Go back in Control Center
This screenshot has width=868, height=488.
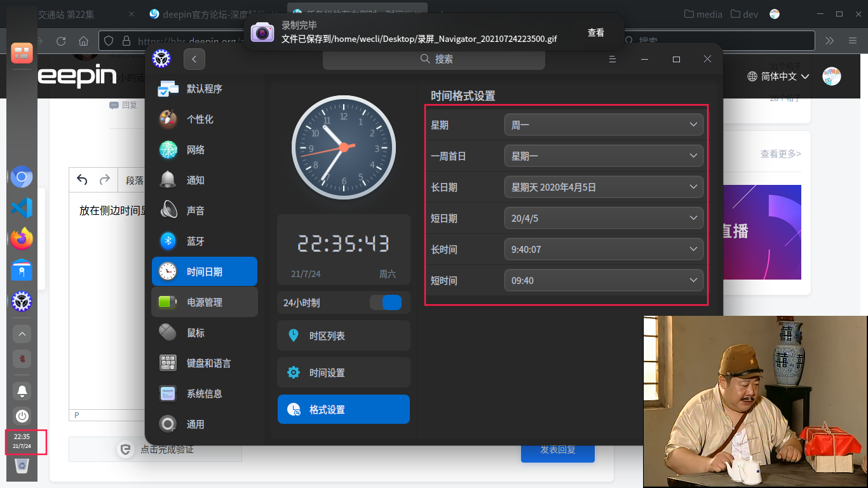click(x=194, y=59)
